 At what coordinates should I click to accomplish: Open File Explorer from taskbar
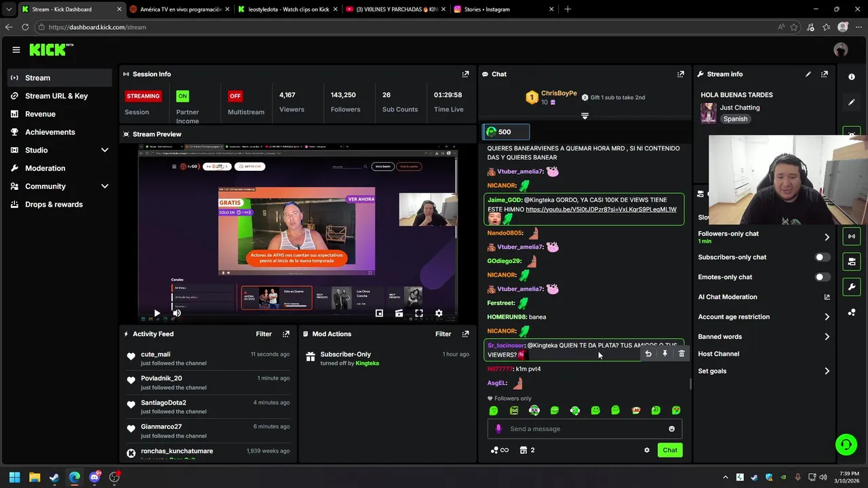pos(35,477)
